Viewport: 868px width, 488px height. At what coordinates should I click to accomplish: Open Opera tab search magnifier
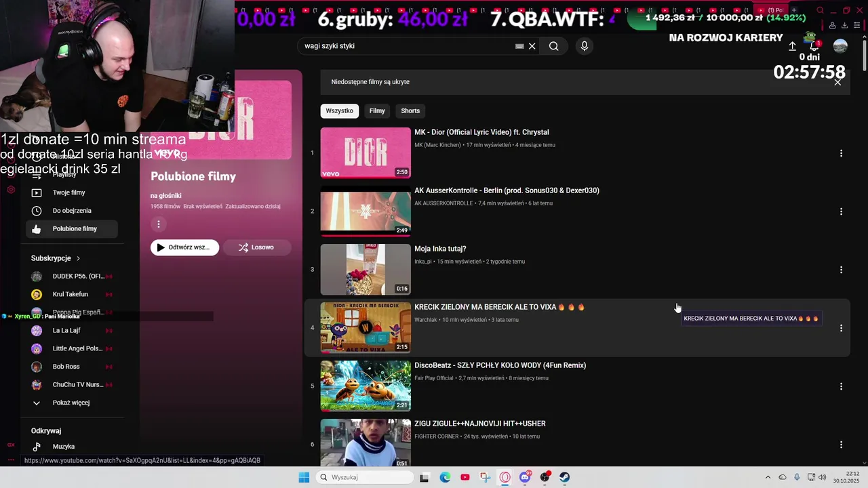point(820,10)
